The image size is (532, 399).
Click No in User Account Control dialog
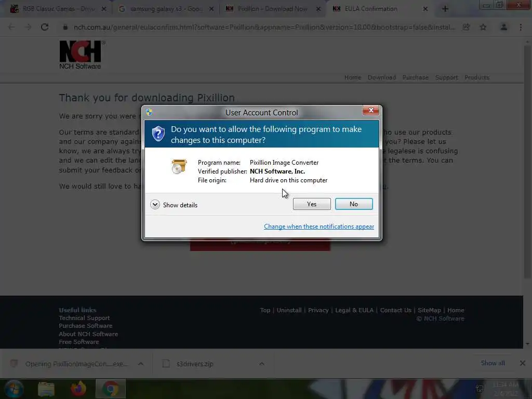353,204
